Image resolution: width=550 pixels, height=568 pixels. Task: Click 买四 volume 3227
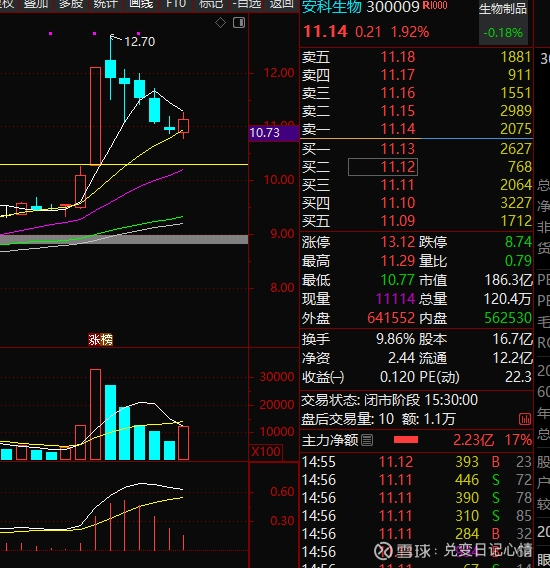click(x=516, y=203)
